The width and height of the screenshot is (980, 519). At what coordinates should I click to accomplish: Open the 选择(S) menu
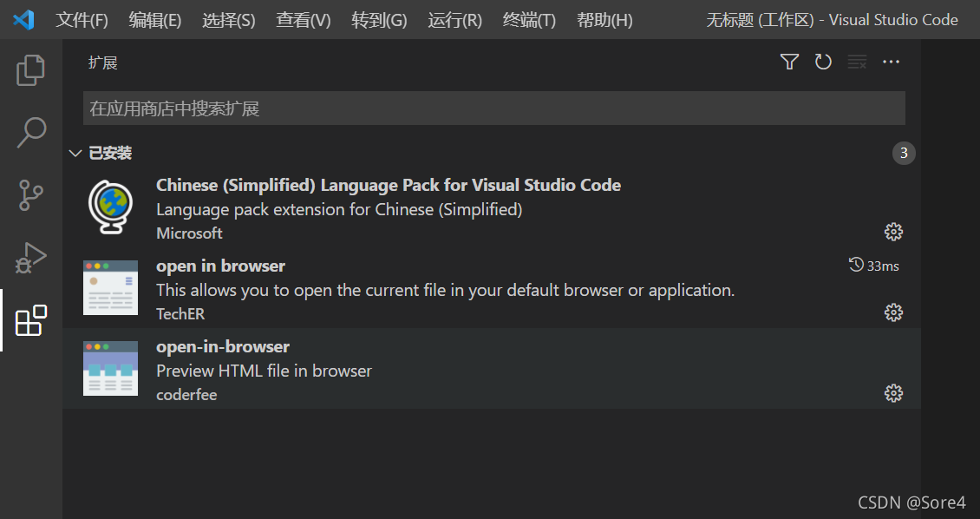229,21
